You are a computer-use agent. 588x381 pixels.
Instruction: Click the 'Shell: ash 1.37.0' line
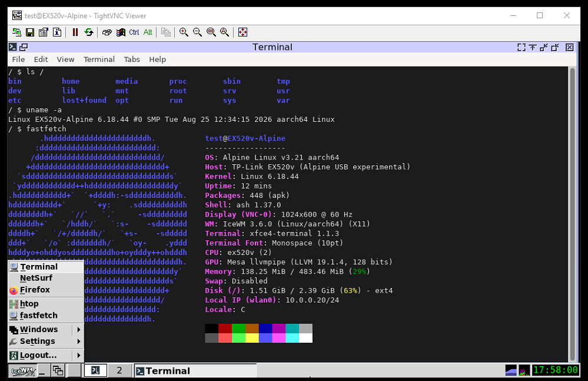[242, 205]
